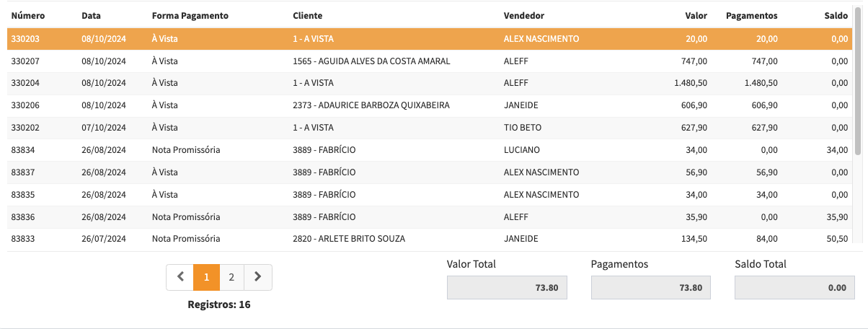
Task: Click the table's vertical scrollbar
Action: [x=858, y=79]
